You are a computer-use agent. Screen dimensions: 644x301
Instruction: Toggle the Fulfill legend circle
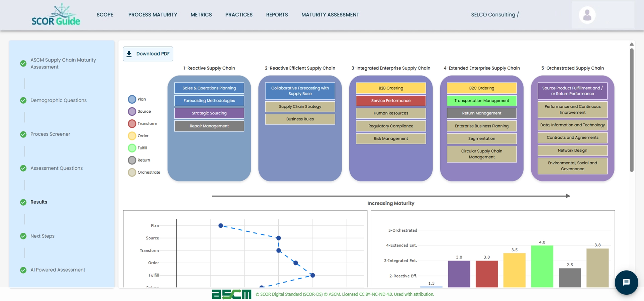tap(132, 148)
